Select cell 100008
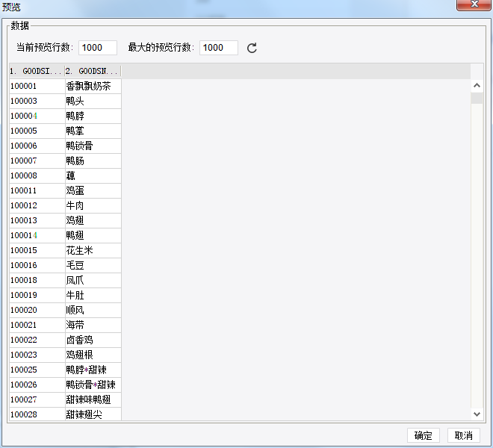Viewport: 493px width, 448px height. coord(37,175)
